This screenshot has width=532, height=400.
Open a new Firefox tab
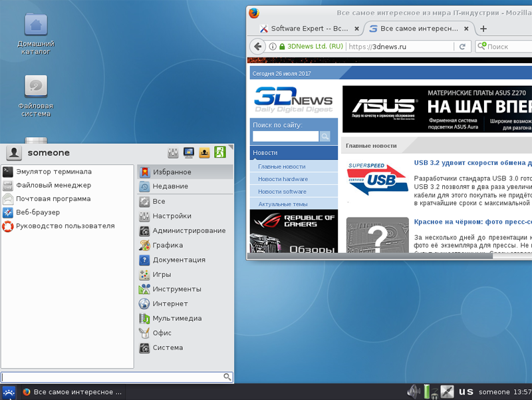pyautogui.click(x=483, y=29)
